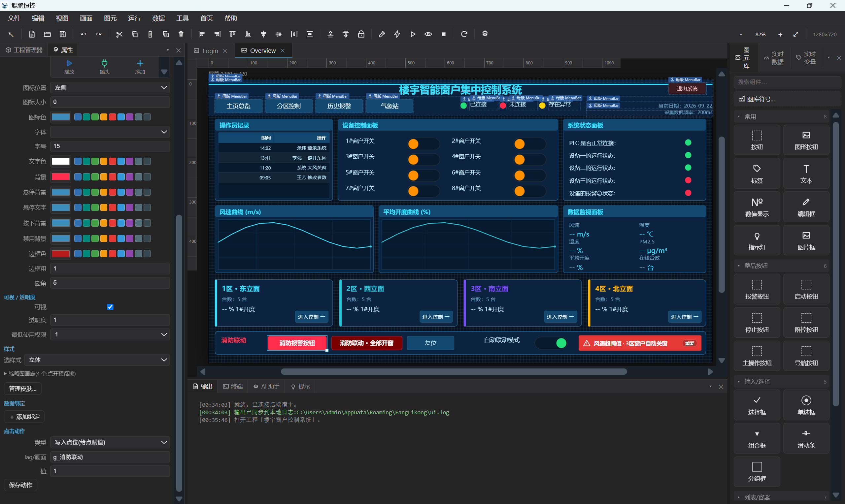Toggle the 6#窗户开关 switch

tap(529, 175)
